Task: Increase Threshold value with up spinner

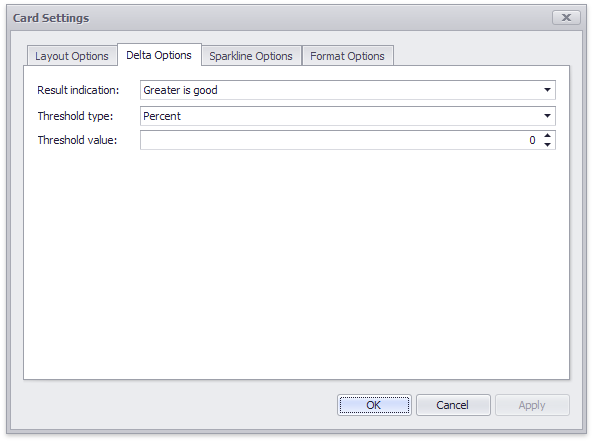Action: click(x=547, y=136)
